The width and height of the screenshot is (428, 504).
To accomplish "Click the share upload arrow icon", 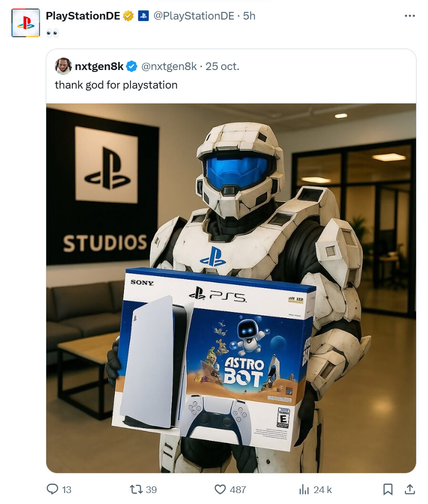I will pos(409,489).
